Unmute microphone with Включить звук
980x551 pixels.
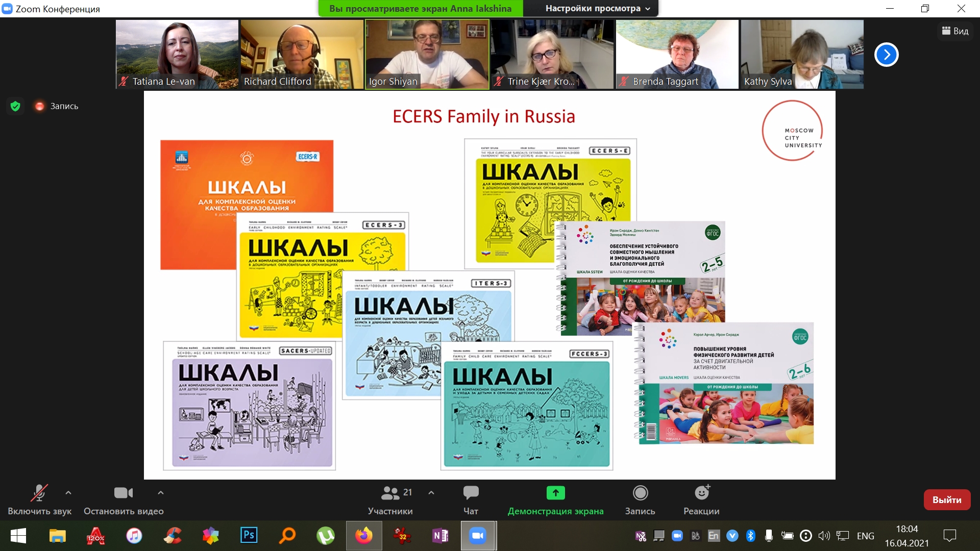pyautogui.click(x=39, y=493)
